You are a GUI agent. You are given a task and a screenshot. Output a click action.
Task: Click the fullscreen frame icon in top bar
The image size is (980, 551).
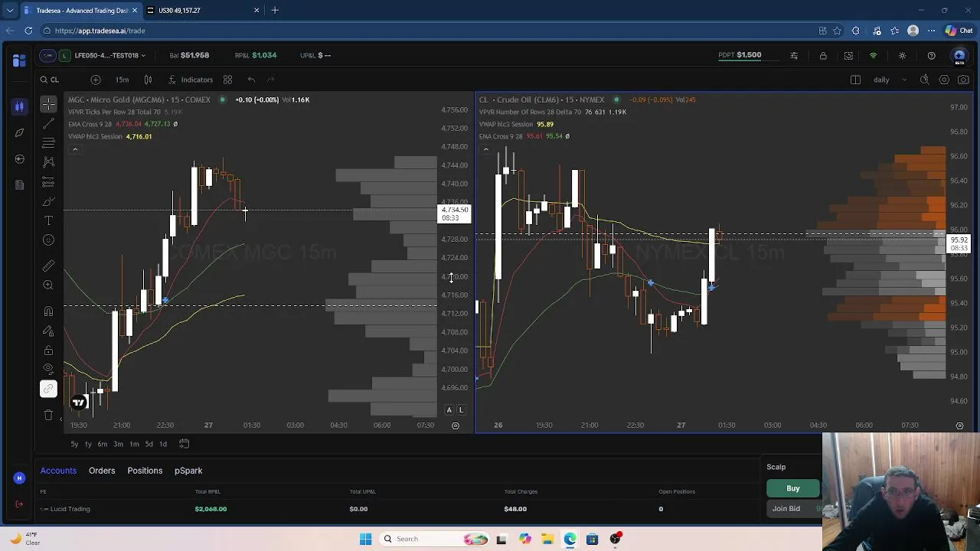tap(848, 55)
